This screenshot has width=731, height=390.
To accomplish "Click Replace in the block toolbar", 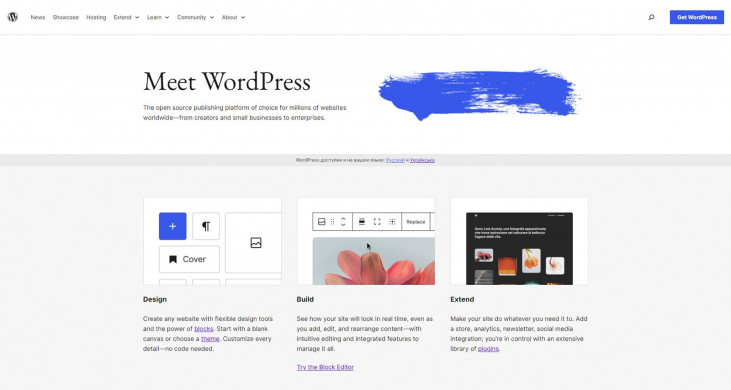I will [x=415, y=222].
